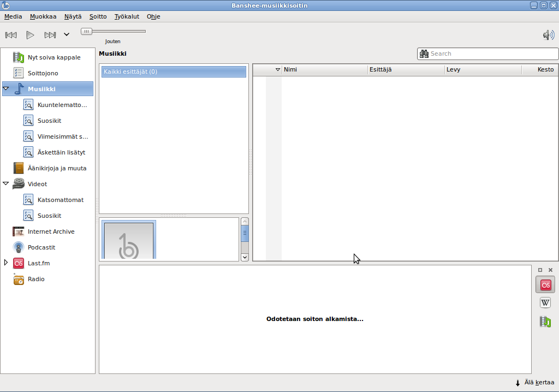The image size is (559, 392).
Task: Click the seek slider in the toolbar
Action: (x=114, y=32)
